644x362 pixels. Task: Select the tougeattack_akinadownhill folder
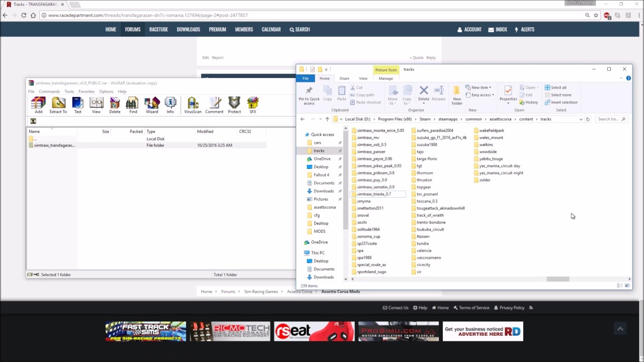(x=437, y=208)
